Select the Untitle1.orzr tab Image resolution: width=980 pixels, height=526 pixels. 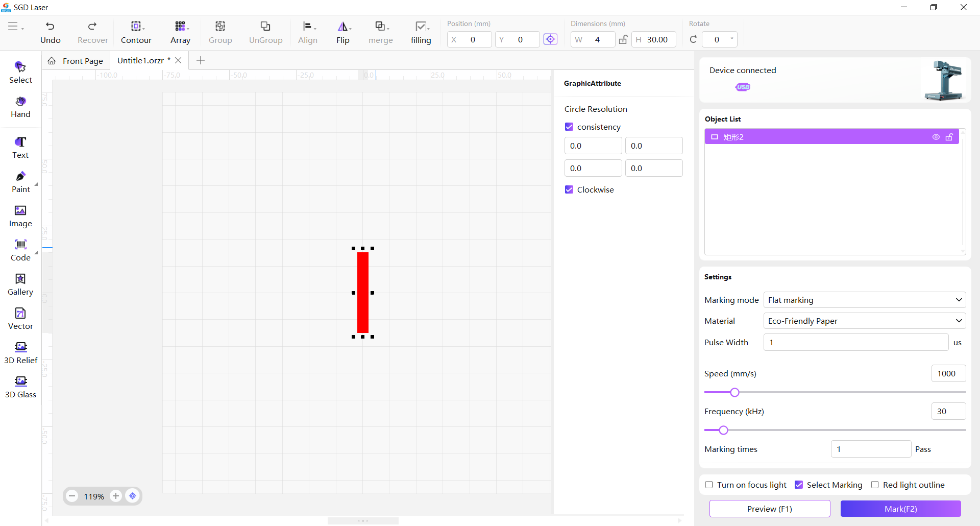[140, 60]
